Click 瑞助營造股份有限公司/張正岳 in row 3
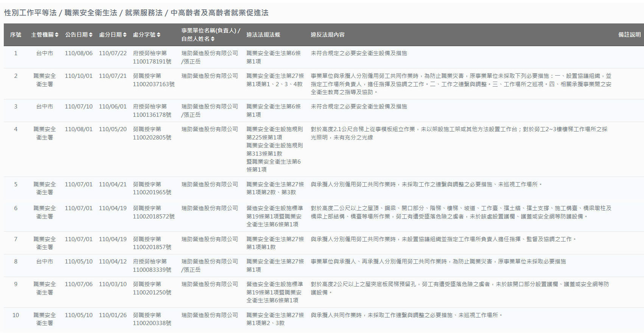The image size is (644, 333). (210, 111)
